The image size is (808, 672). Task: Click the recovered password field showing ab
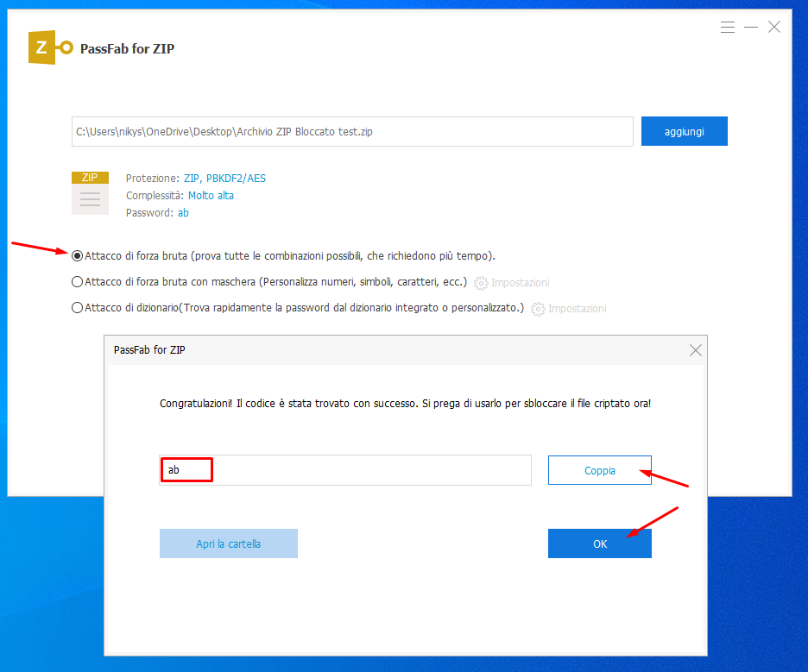click(345, 469)
